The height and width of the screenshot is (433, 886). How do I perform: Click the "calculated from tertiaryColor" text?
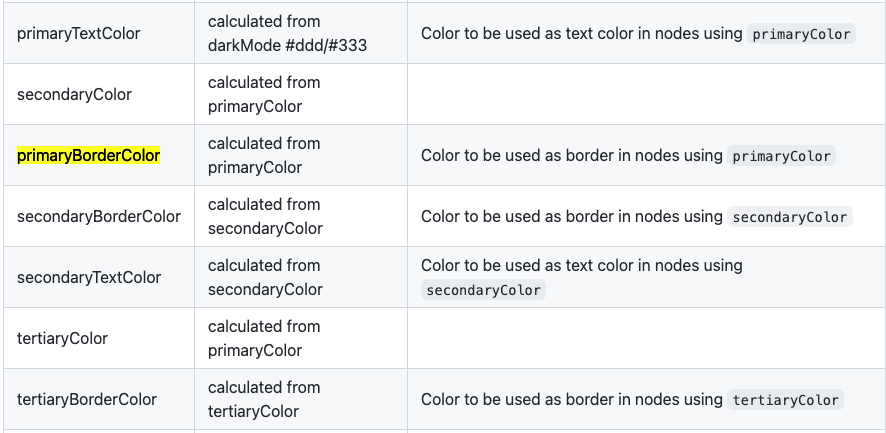point(264,399)
